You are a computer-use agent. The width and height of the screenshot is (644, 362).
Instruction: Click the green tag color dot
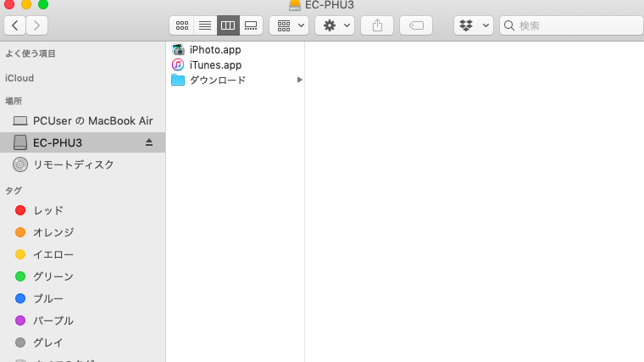(20, 276)
